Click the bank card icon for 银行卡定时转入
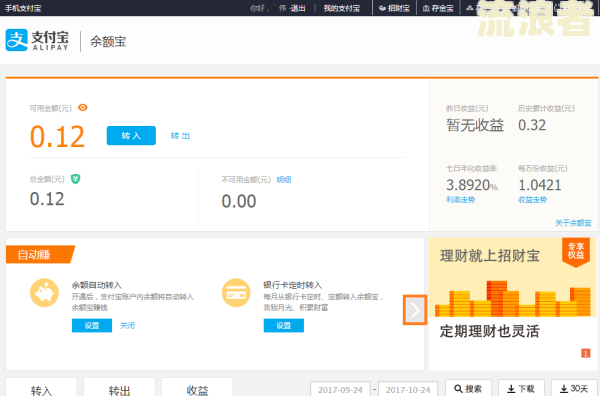600x396 pixels. pyautogui.click(x=236, y=293)
